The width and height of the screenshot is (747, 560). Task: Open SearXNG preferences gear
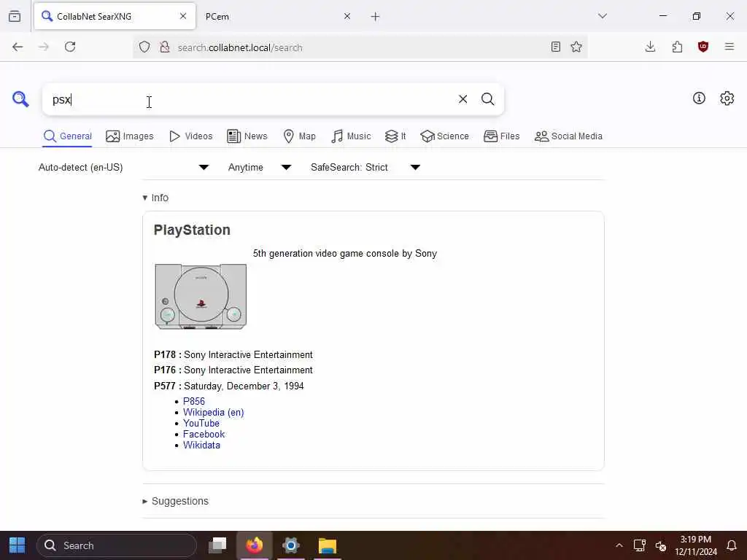727,98
